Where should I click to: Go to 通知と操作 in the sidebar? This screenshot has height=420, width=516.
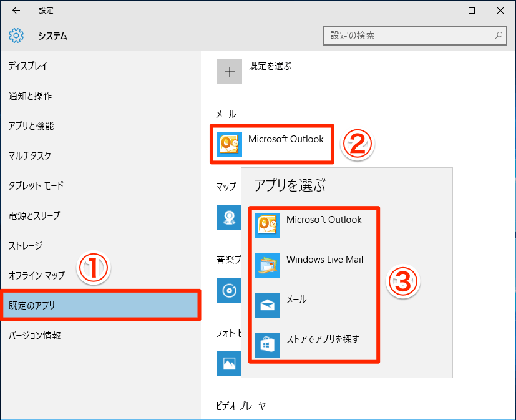tap(30, 96)
